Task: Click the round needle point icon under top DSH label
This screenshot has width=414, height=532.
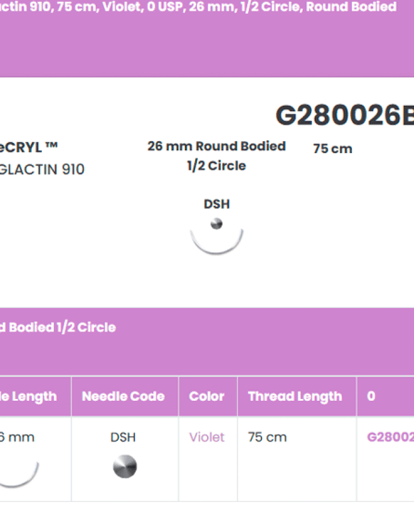Action: click(216, 224)
